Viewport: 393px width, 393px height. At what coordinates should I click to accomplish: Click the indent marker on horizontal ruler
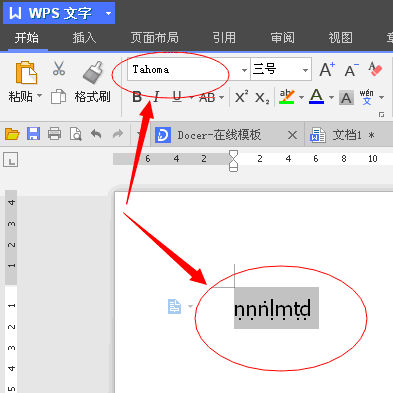tap(234, 160)
